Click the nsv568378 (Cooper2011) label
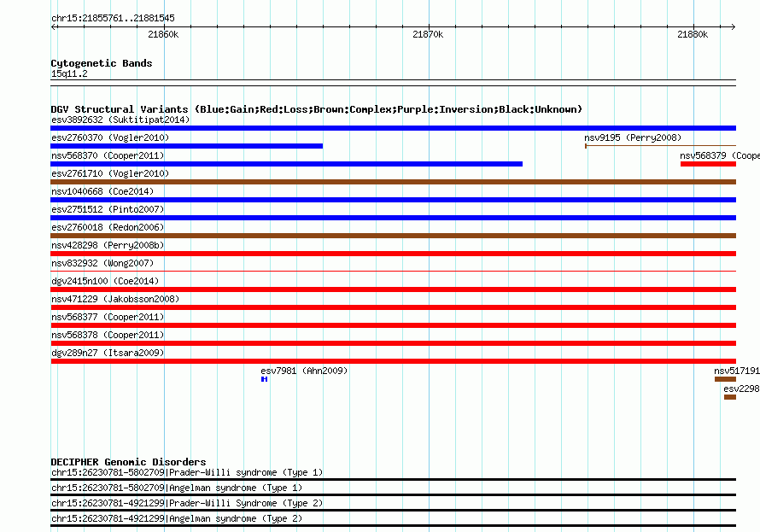Viewport: 760px width, 532px height. coord(108,335)
